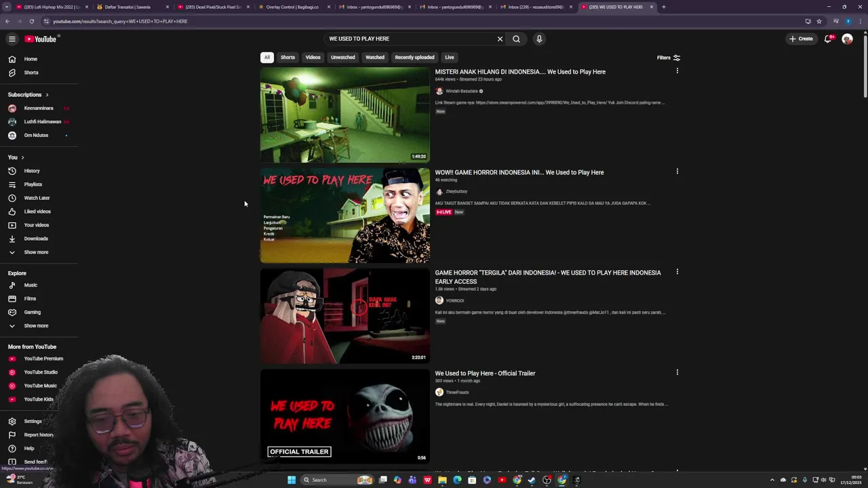Play the Official Trailer video thumbnail

[x=344, y=416]
